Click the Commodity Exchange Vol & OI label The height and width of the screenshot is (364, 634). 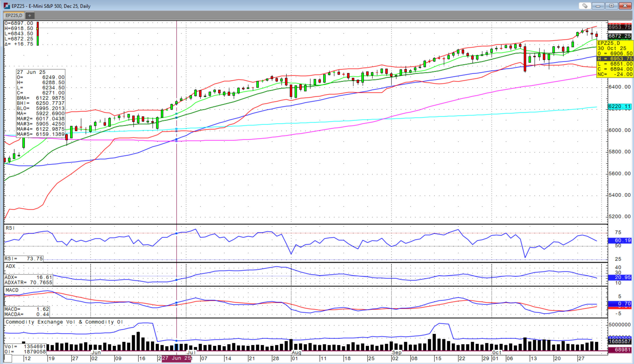pos(64,322)
